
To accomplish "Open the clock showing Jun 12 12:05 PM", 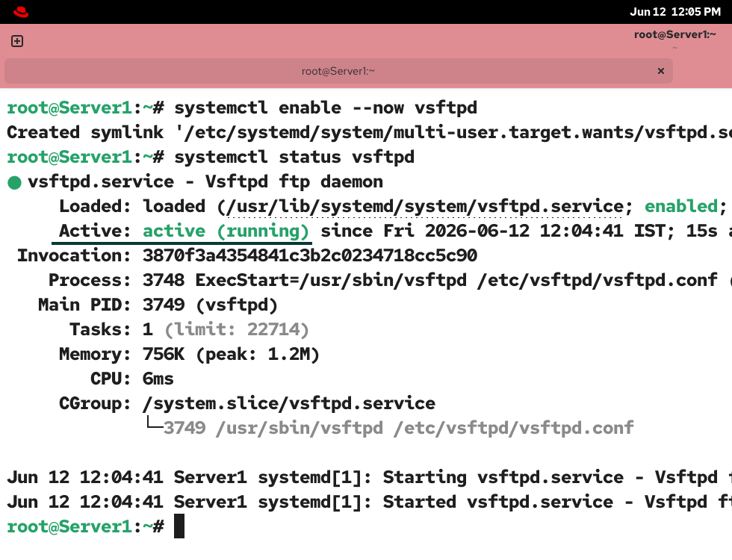I will [675, 12].
